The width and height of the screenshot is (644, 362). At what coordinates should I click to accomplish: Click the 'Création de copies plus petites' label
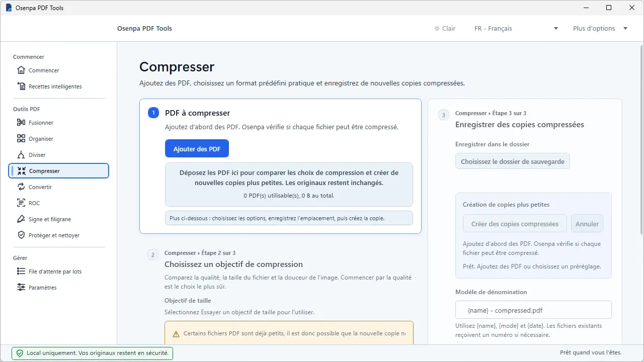506,205
